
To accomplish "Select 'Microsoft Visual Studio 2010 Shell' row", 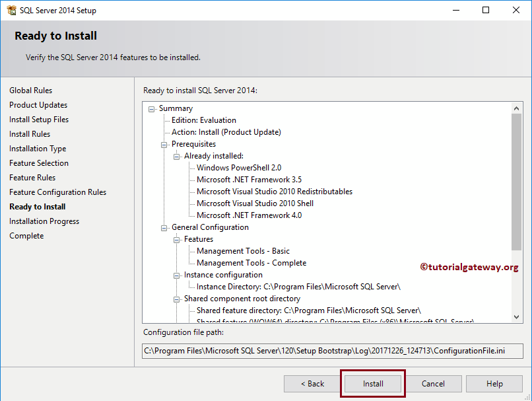I will tap(255, 203).
